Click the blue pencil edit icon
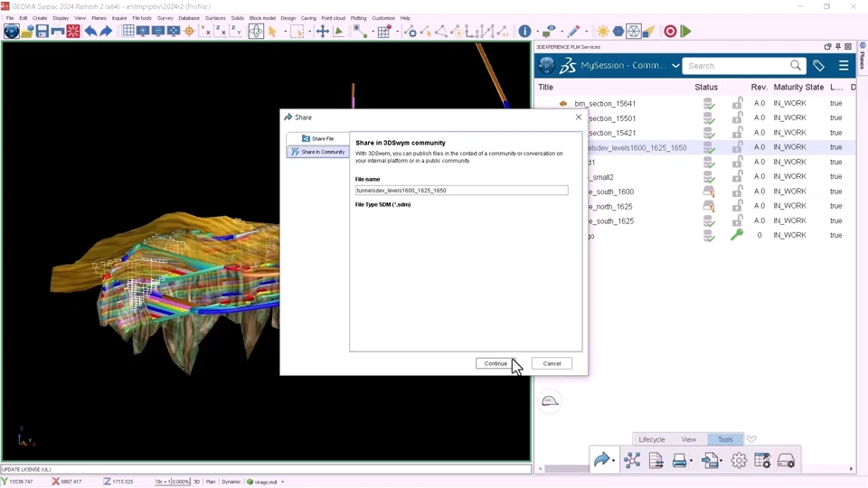Screen dimensions: 868x488 coord(574,31)
